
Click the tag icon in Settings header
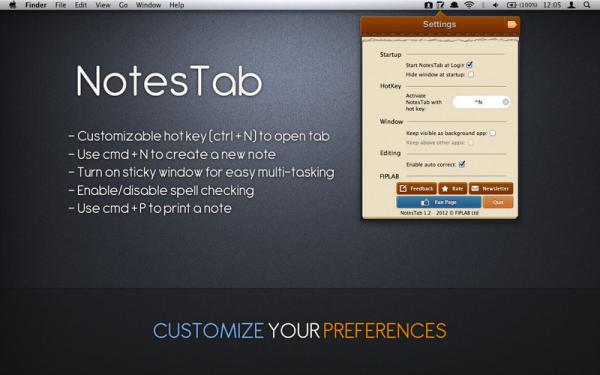(x=512, y=24)
